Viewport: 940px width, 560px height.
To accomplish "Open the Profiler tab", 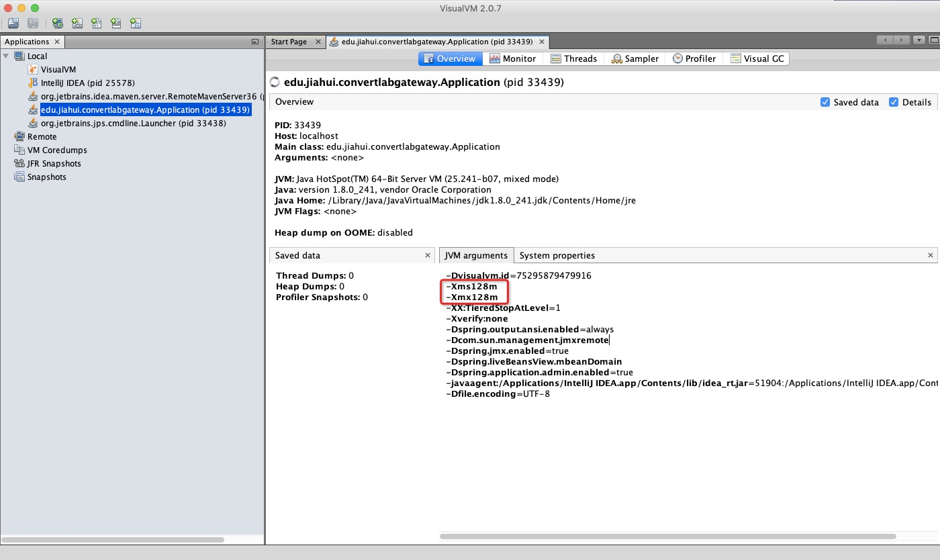I will click(x=694, y=58).
